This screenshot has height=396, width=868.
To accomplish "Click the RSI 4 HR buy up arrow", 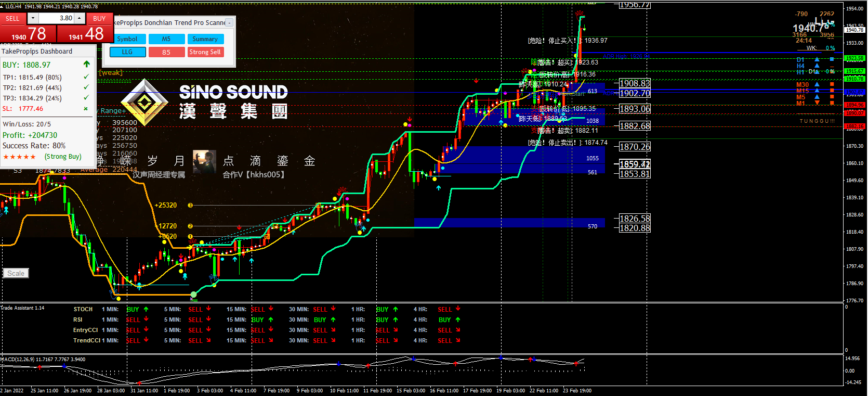I will pos(458,320).
